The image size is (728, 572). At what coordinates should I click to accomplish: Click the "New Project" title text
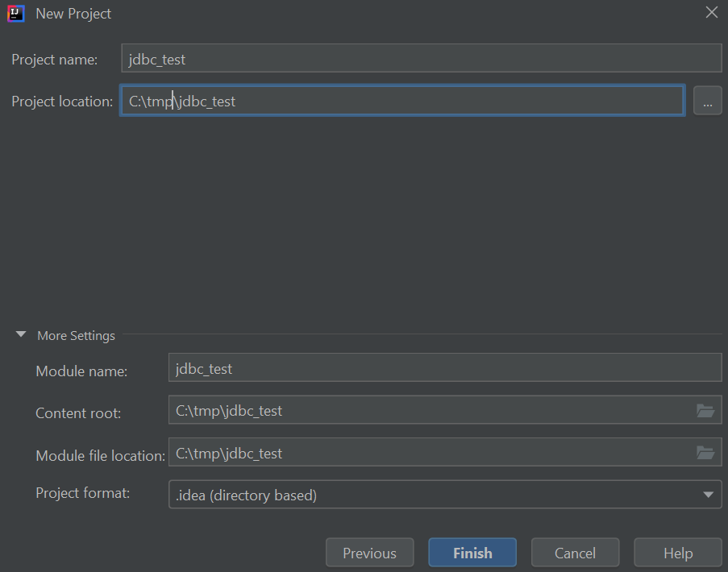pyautogui.click(x=73, y=14)
